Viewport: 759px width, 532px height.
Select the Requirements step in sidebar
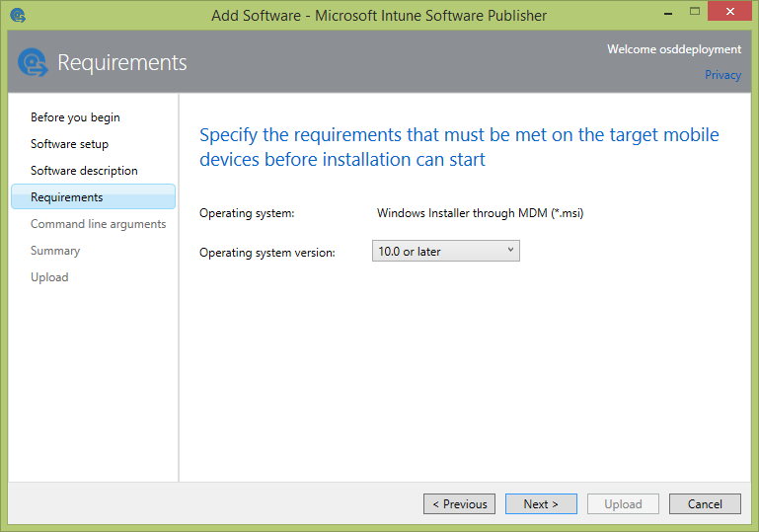(x=67, y=197)
